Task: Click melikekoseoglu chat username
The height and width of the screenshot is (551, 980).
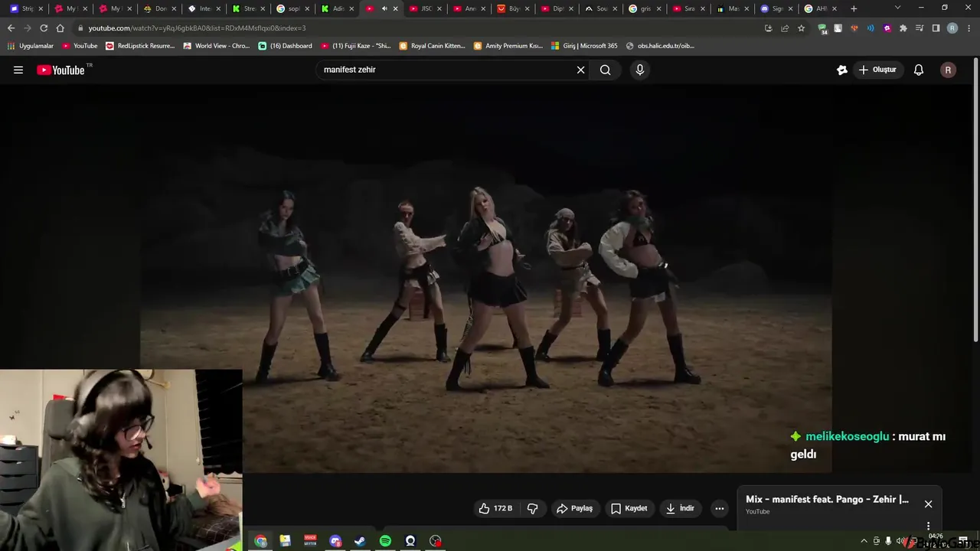Action: 847,436
